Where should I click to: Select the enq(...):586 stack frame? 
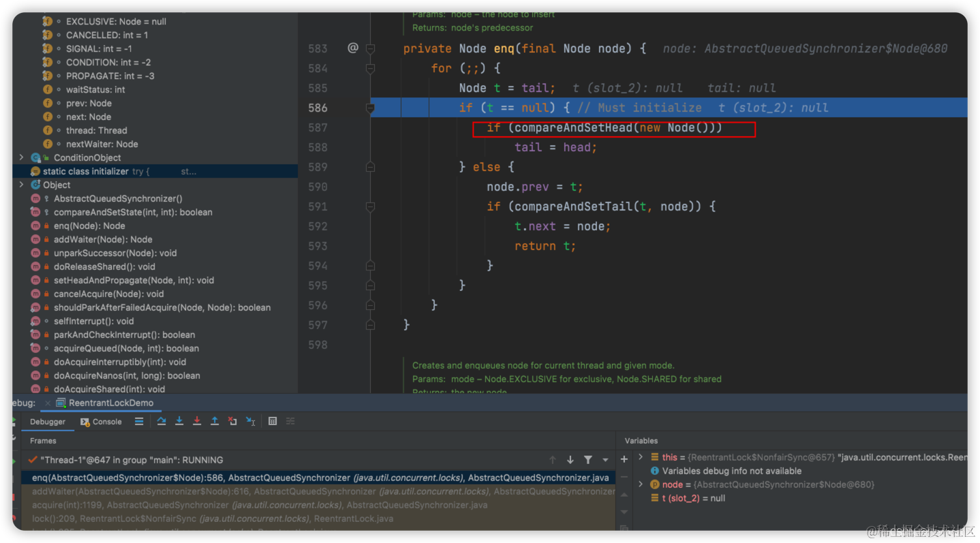pos(318,478)
